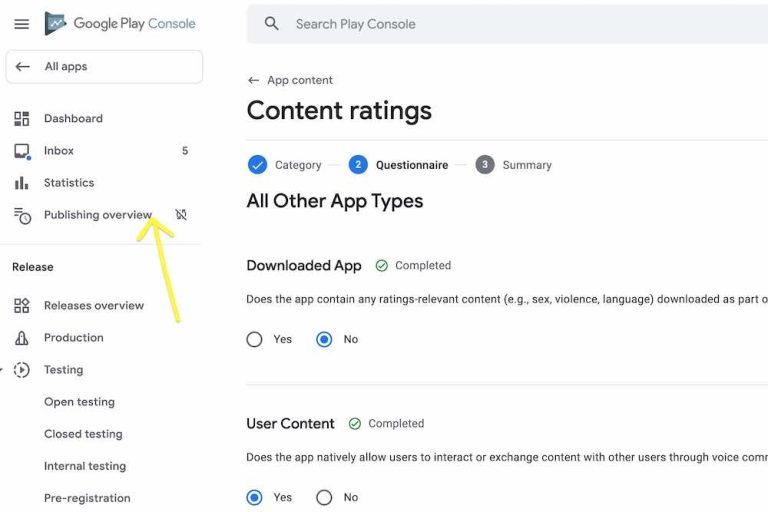
Task: Click the Releases overview icon
Action: click(x=22, y=306)
